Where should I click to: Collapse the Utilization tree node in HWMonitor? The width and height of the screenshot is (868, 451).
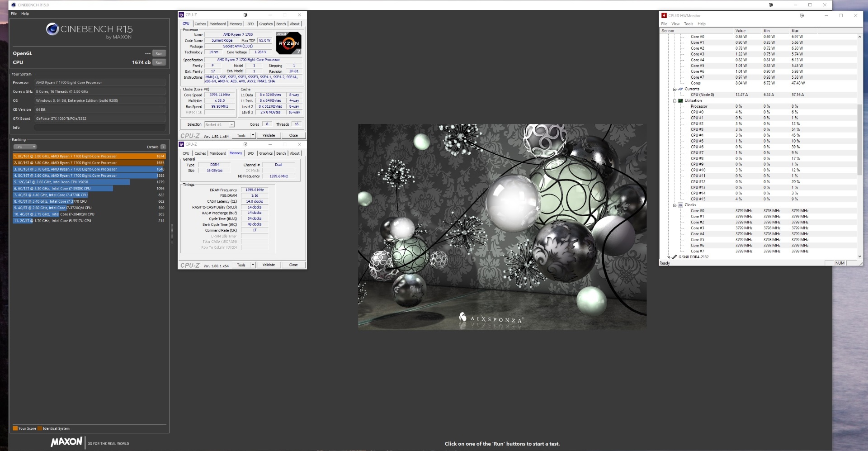(675, 101)
